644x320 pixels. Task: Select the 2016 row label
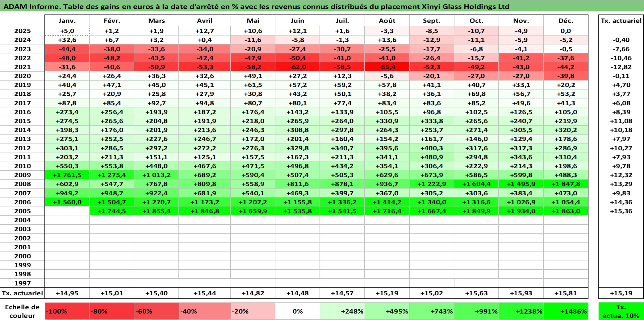[23, 112]
